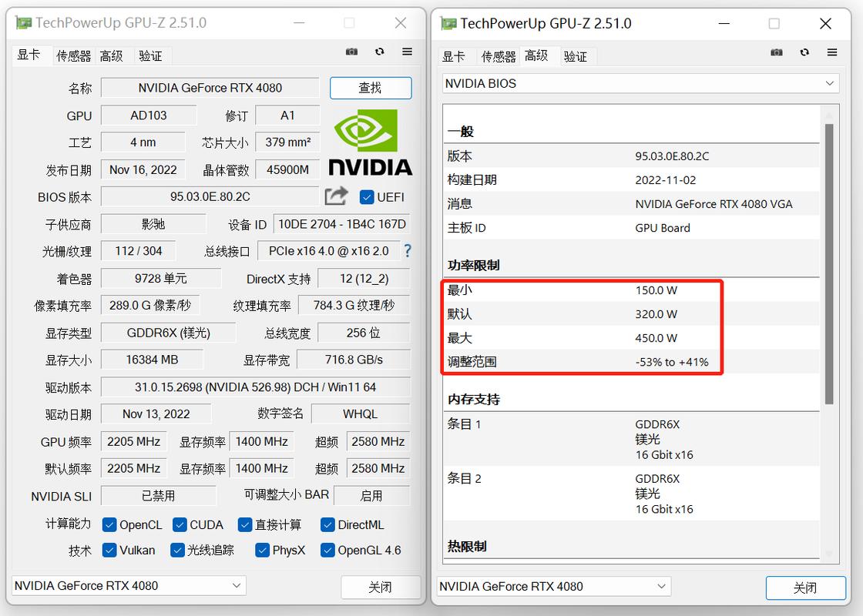Click the share icon next to BIOS version
This screenshot has height=616, width=863.
tap(335, 196)
